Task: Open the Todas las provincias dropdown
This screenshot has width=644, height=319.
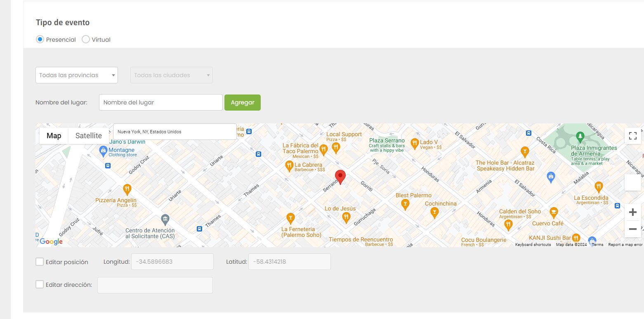Action: pyautogui.click(x=77, y=75)
